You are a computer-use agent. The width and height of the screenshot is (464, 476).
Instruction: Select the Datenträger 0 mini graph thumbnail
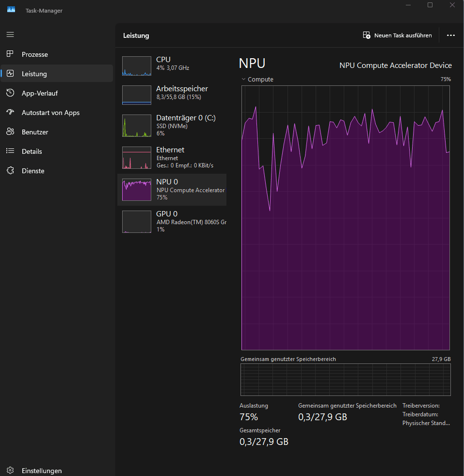point(136,126)
